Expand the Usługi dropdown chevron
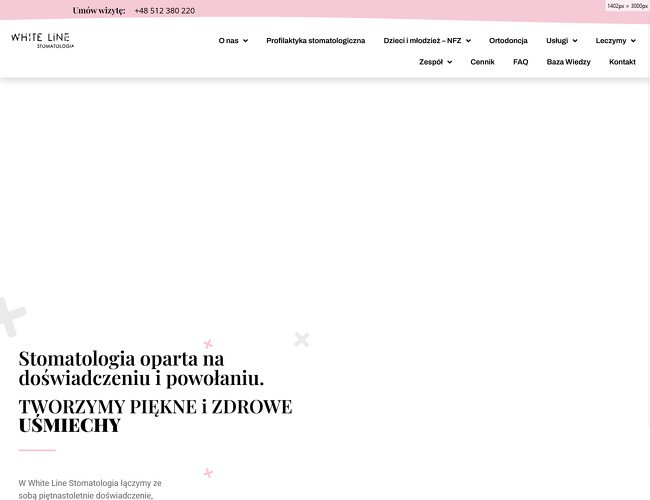Screen dimensions: 650x500 575,41
